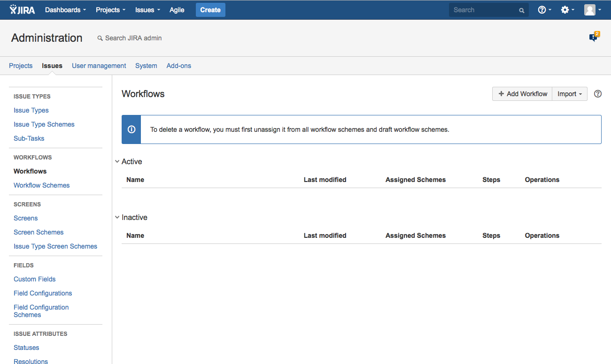The width and height of the screenshot is (611, 364).
Task: Go to Statuses in the sidebar
Action: (x=26, y=348)
